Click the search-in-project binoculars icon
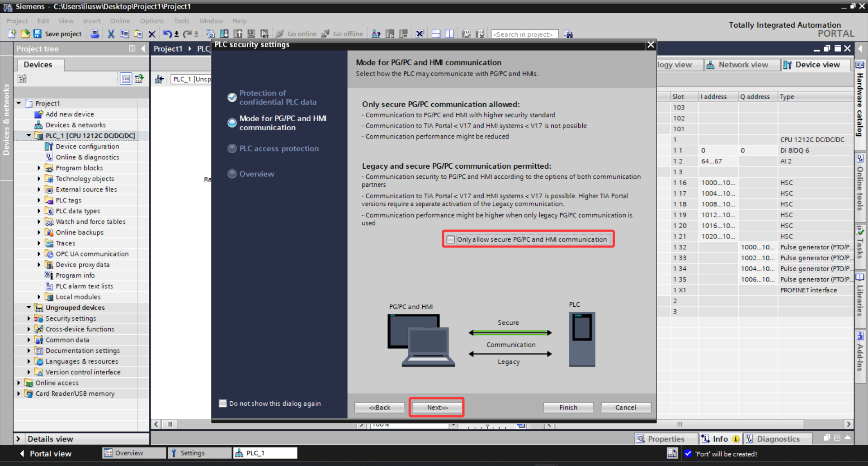Viewport: 868px width, 466px height. [x=569, y=34]
